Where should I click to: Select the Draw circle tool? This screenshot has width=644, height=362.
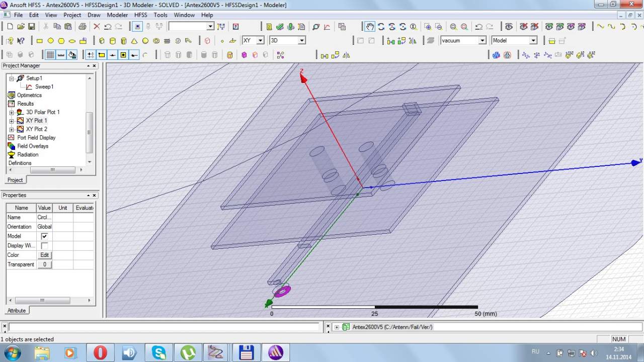[x=50, y=41]
